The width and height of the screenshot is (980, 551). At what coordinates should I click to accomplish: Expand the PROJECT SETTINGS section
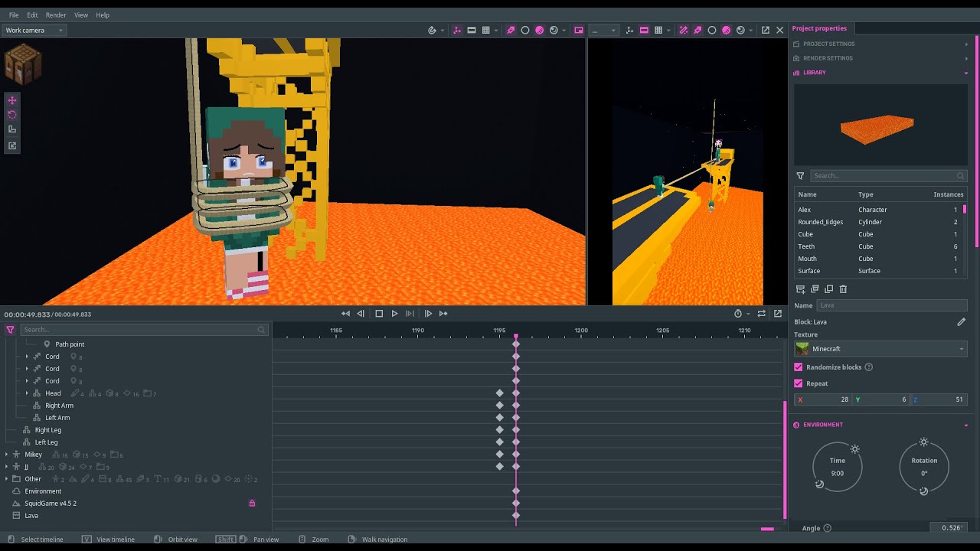click(x=880, y=44)
